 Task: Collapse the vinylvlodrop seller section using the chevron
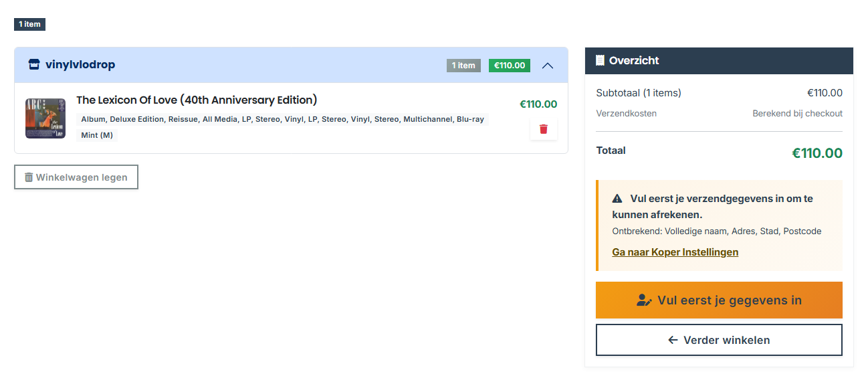548,66
